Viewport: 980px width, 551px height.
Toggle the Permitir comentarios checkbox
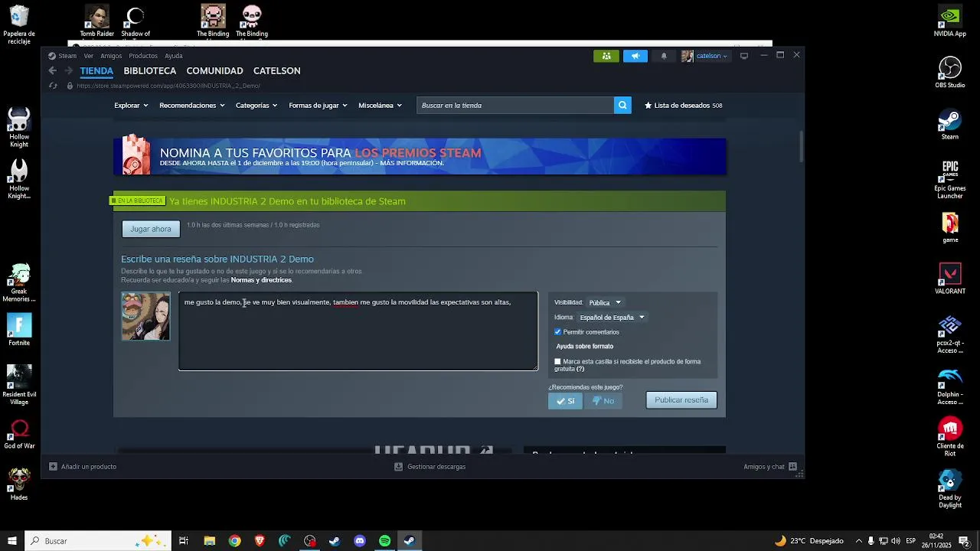[557, 332]
